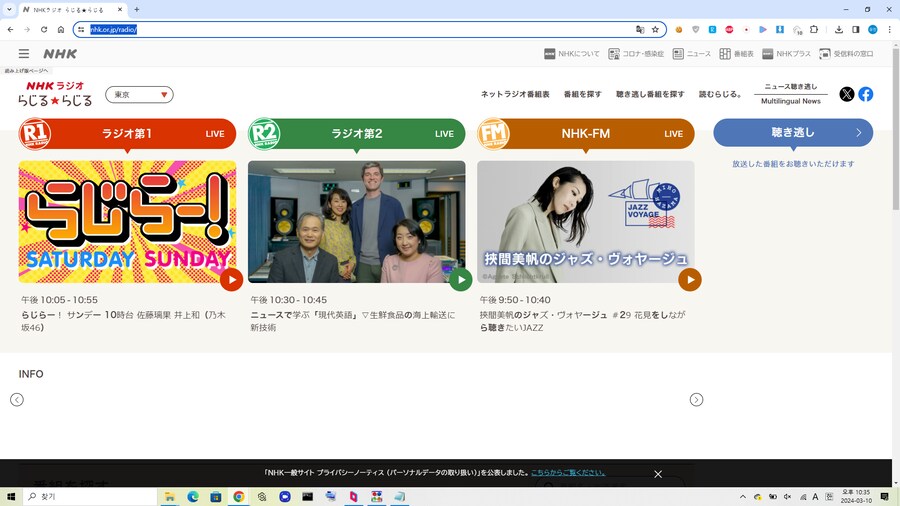Select the ラジオ第1 LIVE tab
Screen dimensions: 900x506
tap(127, 134)
